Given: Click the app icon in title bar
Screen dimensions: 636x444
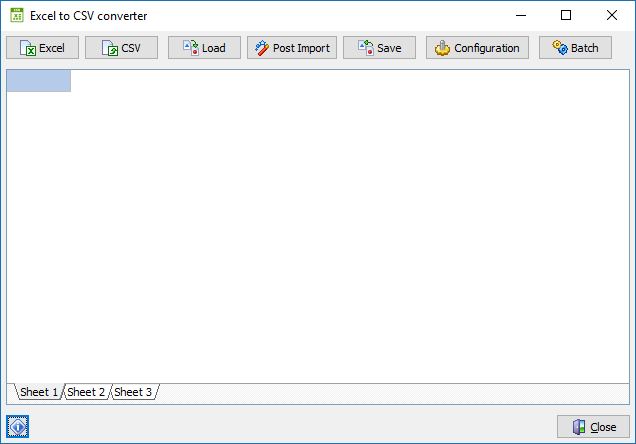Looking at the screenshot, I should [x=17, y=15].
